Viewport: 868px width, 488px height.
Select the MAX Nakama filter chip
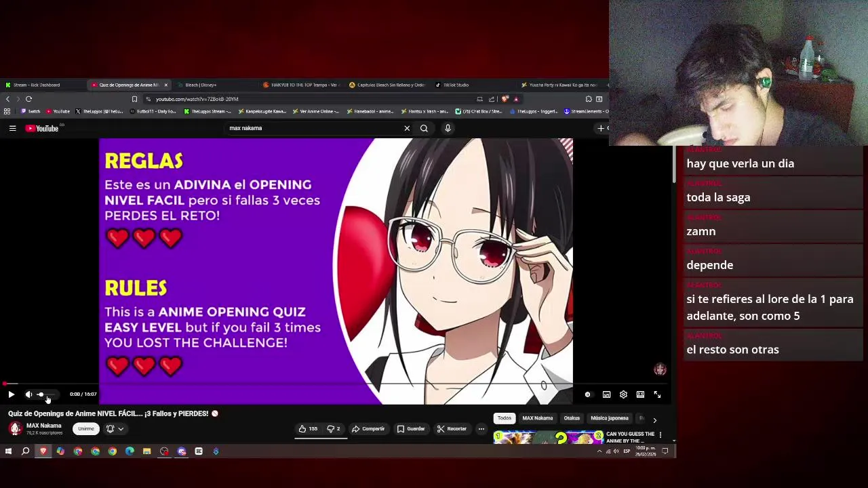point(537,418)
